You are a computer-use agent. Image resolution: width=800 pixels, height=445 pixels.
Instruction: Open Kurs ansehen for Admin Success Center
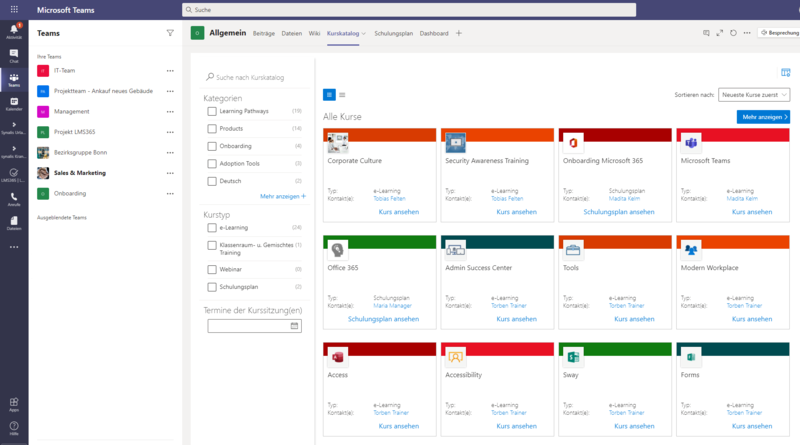click(x=516, y=319)
